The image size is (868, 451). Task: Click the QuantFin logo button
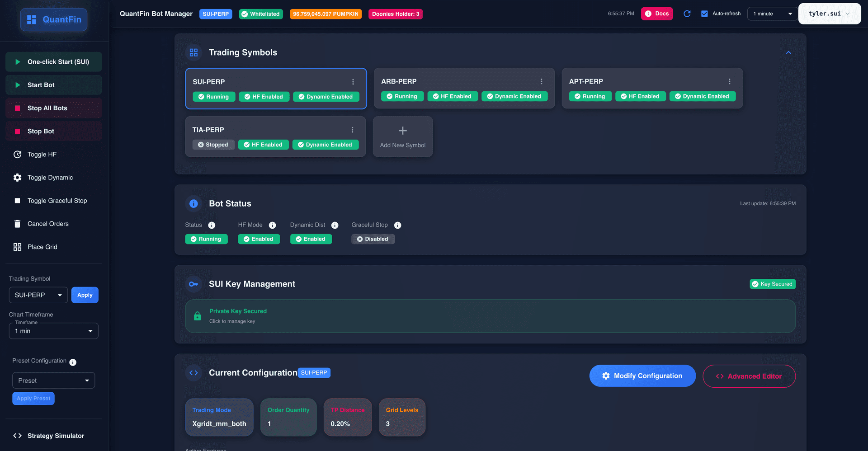point(54,19)
